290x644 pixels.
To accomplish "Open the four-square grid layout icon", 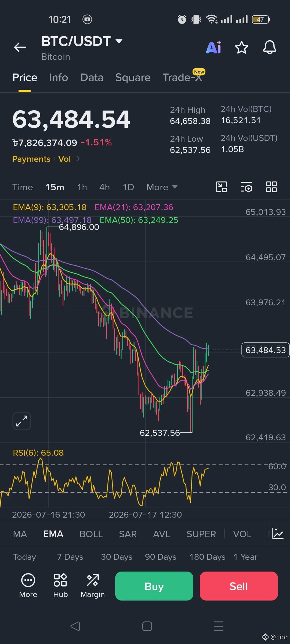I will pos(271,187).
